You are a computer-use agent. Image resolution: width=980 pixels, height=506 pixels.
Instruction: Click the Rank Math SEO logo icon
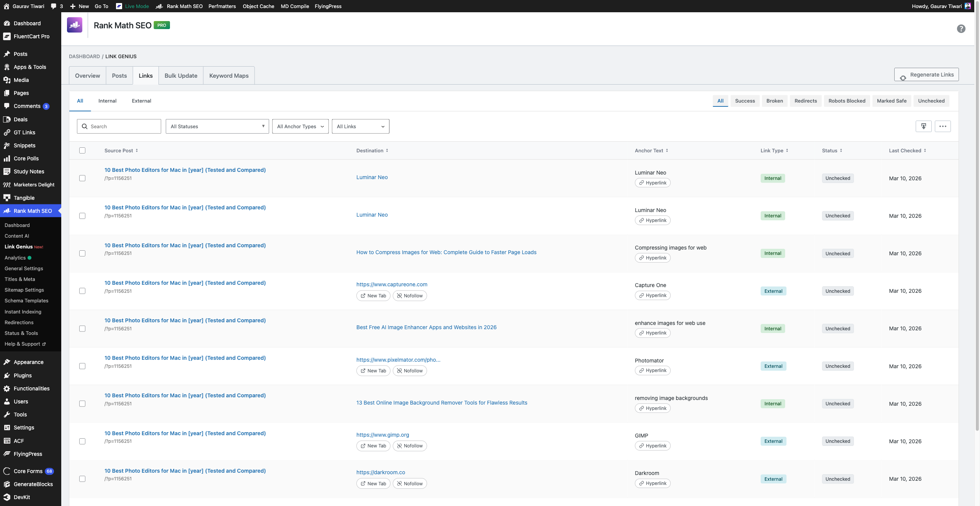point(75,25)
